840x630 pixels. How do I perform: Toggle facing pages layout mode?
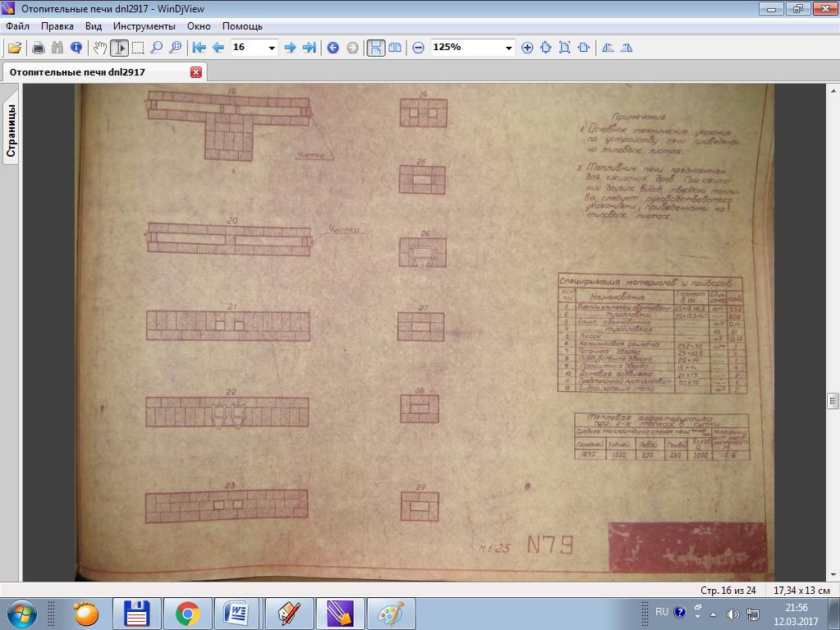point(395,48)
